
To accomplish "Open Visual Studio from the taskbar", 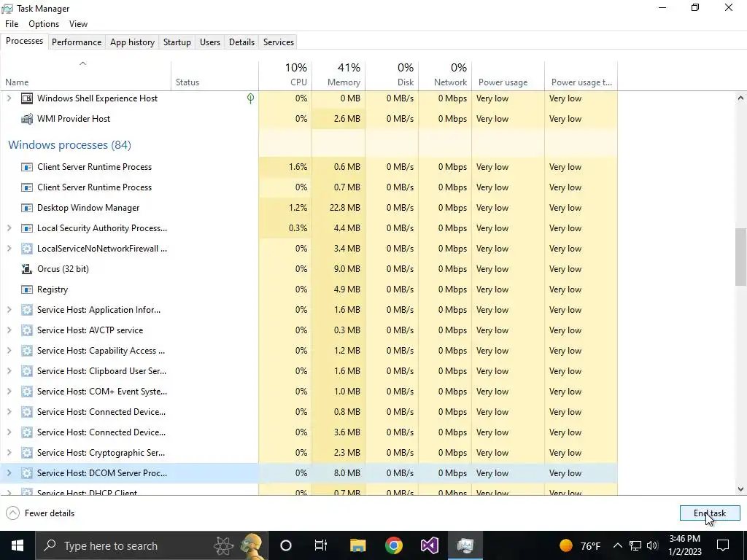I will [x=429, y=545].
